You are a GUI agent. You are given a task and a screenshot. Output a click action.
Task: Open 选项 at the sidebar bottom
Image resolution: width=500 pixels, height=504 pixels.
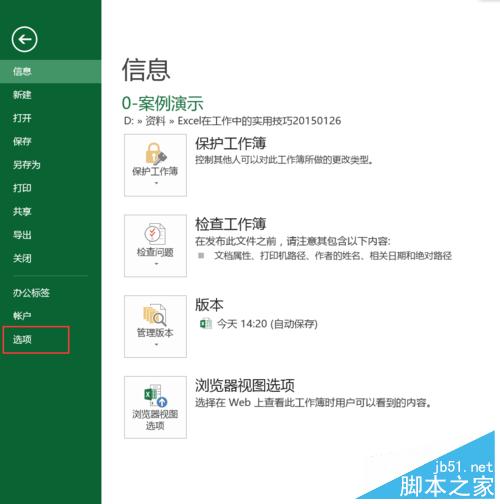point(22,339)
